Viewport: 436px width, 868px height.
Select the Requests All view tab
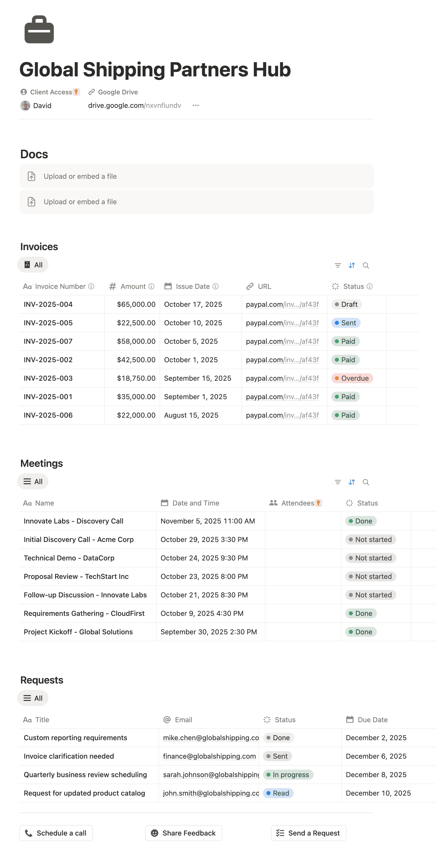coord(33,698)
